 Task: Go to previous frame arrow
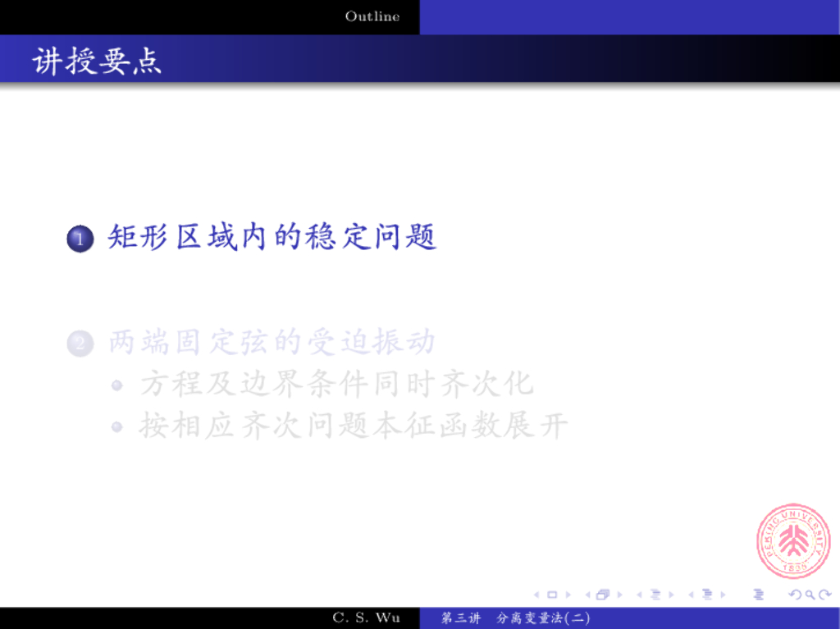(587, 595)
